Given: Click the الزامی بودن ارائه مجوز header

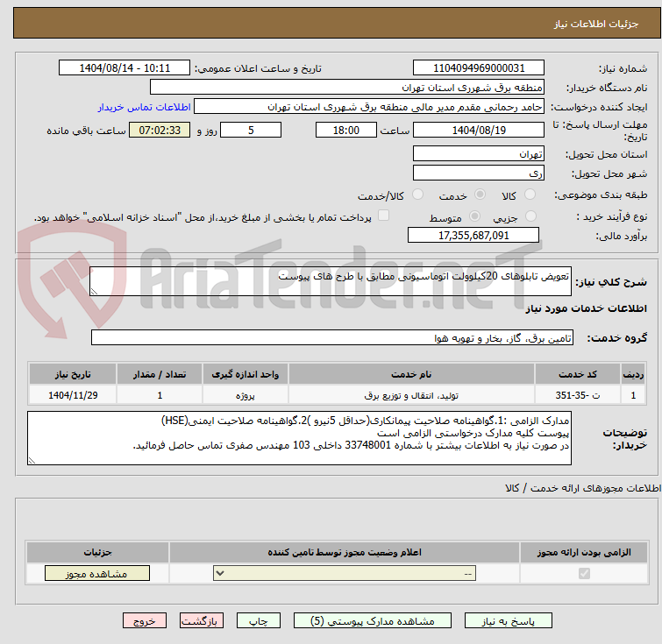Looking at the screenshot, I should [584, 552].
